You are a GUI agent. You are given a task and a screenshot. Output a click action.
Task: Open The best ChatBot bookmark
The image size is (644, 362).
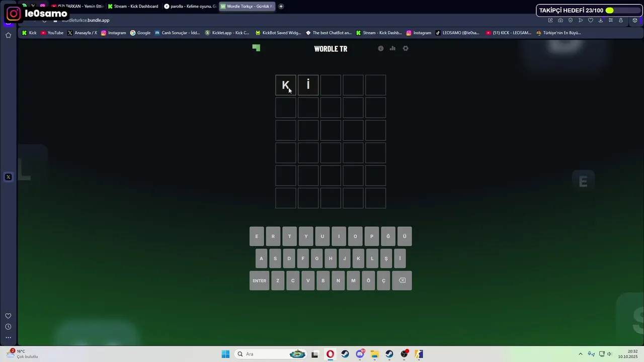(329, 33)
